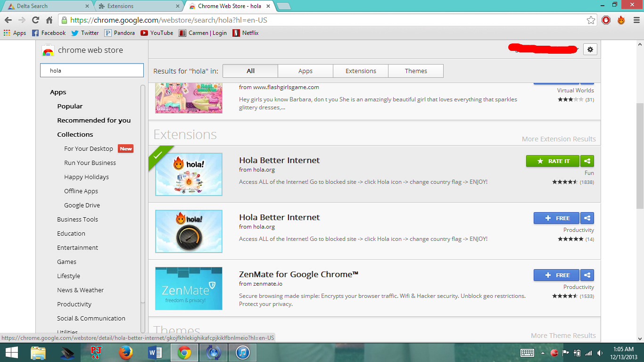Open the red stop-sign extension icon
This screenshot has width=644, height=362.
606,20
